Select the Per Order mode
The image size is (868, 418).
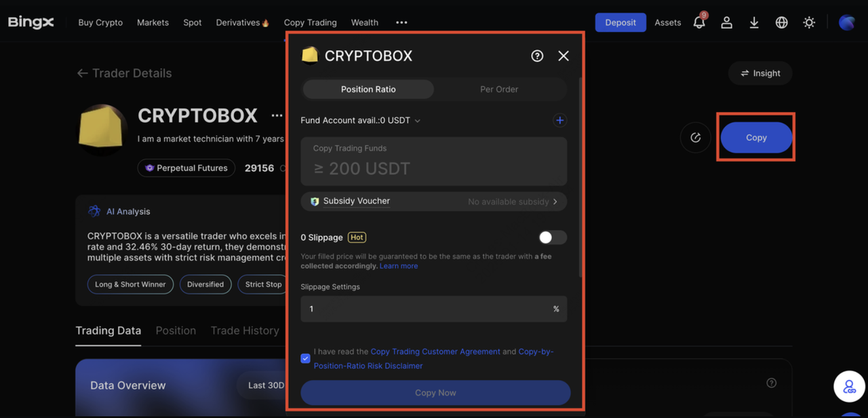point(499,89)
